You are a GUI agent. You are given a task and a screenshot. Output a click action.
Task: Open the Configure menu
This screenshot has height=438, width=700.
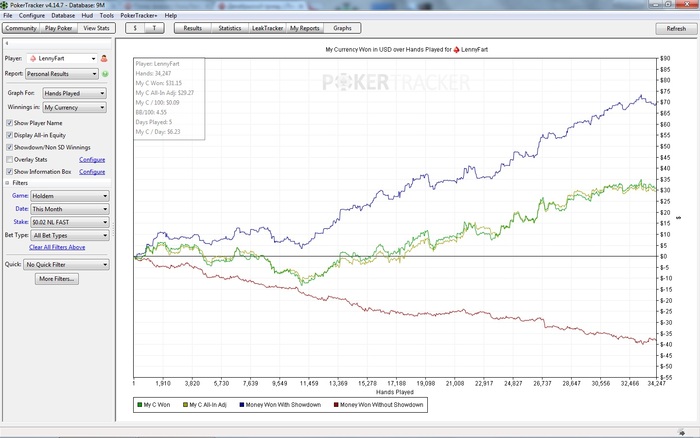(x=32, y=15)
